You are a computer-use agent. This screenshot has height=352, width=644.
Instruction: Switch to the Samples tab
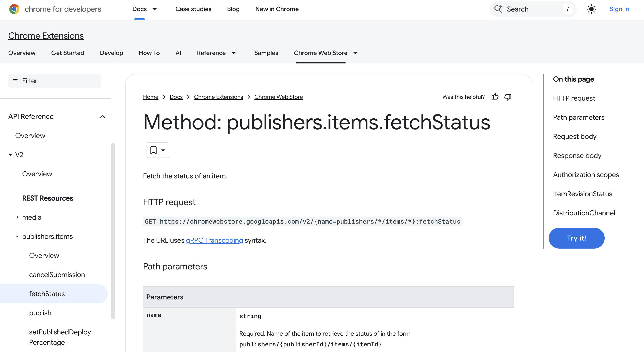(266, 53)
